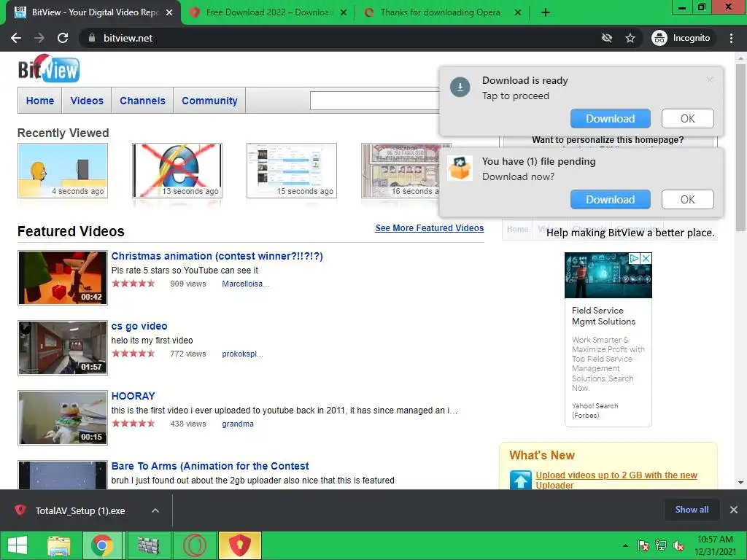The height and width of the screenshot is (560, 747).
Task: Open the Community navigation item
Action: [x=209, y=101]
